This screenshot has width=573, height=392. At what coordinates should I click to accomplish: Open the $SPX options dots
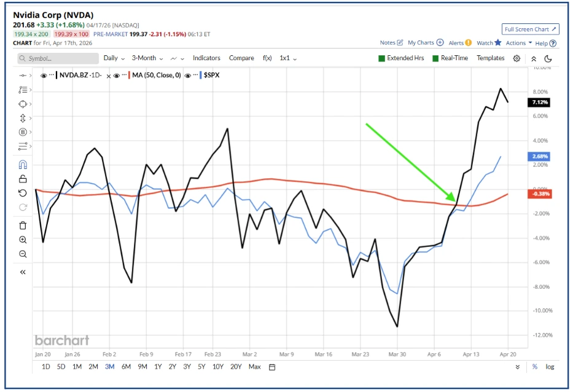195,74
